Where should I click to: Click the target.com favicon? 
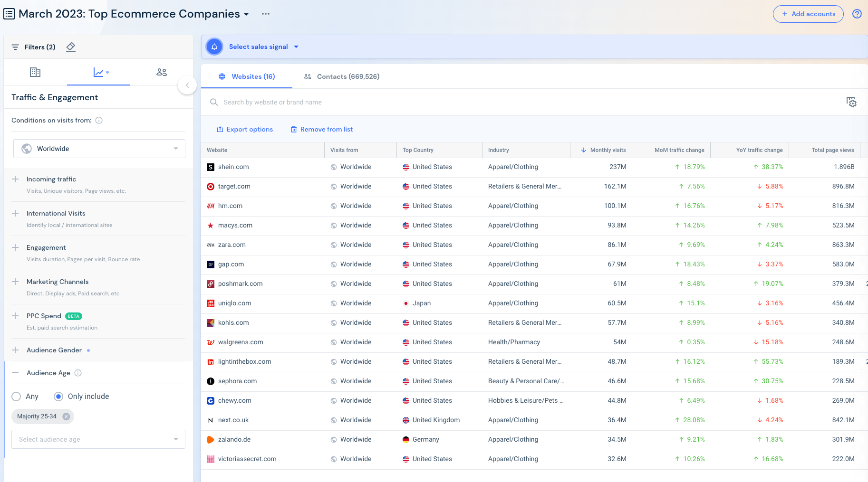coord(211,187)
